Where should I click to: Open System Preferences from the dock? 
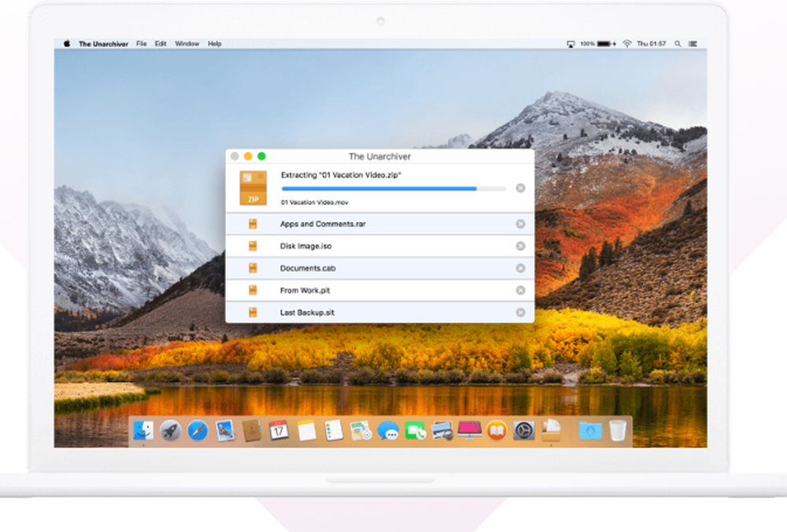(x=523, y=430)
